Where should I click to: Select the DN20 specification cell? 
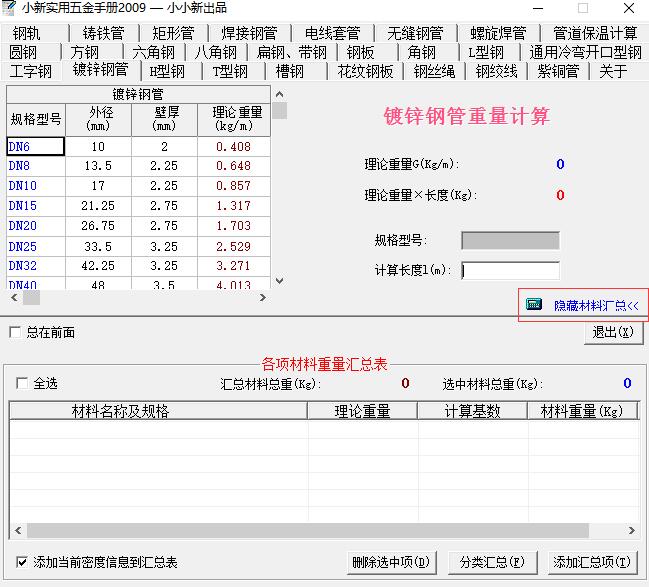(36, 226)
